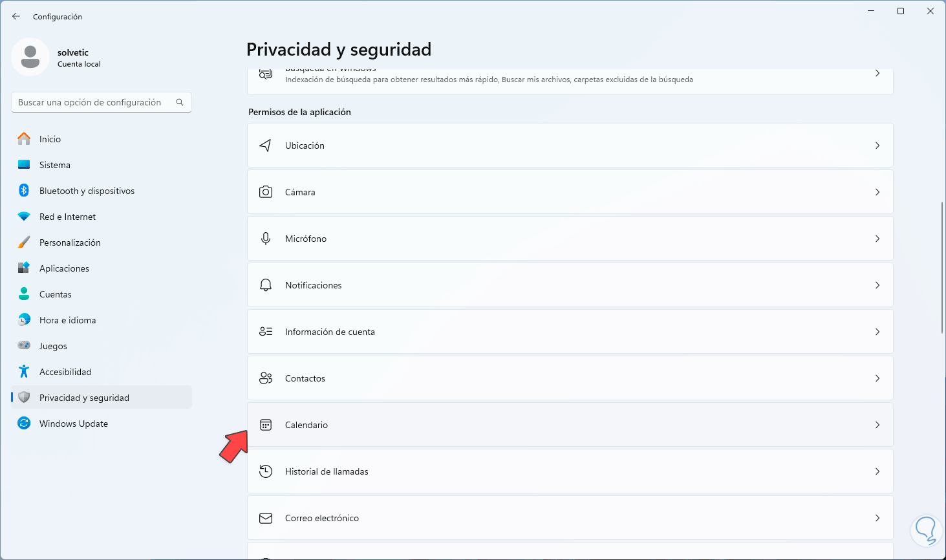
Task: Click the Historial de llamadas clock icon
Action: coord(265,471)
